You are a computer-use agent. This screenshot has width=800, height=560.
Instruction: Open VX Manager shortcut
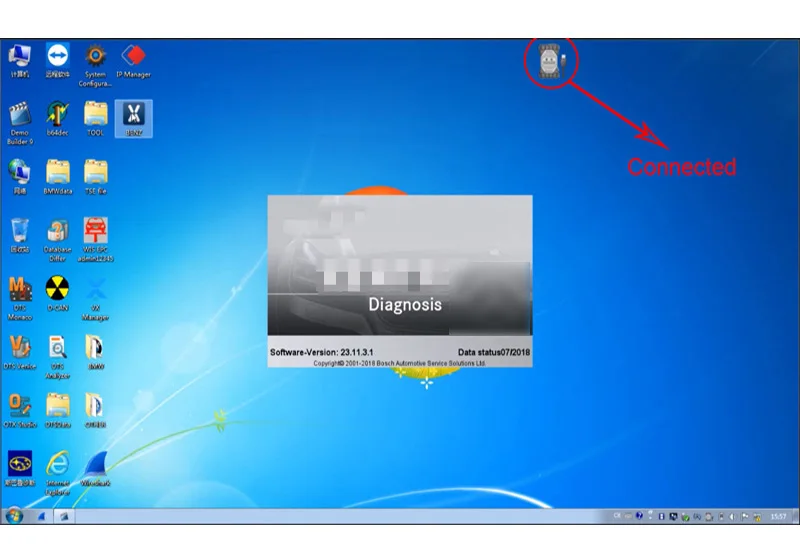[95, 298]
